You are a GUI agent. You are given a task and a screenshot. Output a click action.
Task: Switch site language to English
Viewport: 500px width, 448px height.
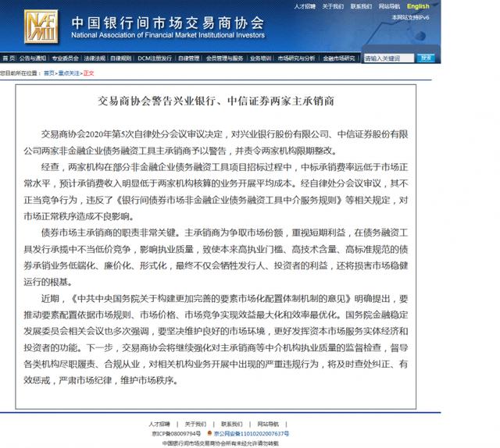pyautogui.click(x=418, y=6)
